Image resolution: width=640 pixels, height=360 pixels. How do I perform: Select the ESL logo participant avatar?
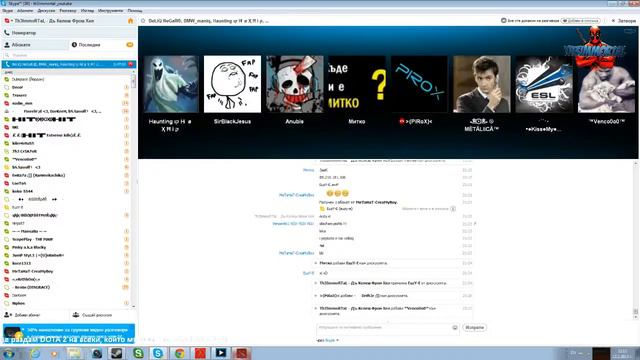(544, 84)
